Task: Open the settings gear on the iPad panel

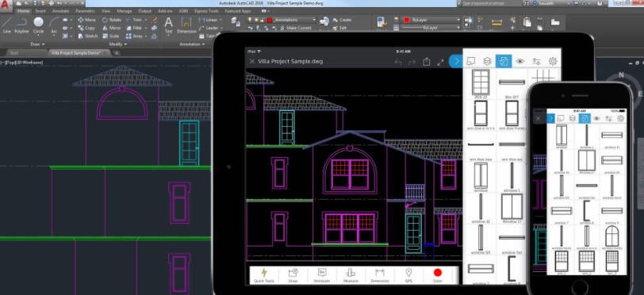Action: 553,61
